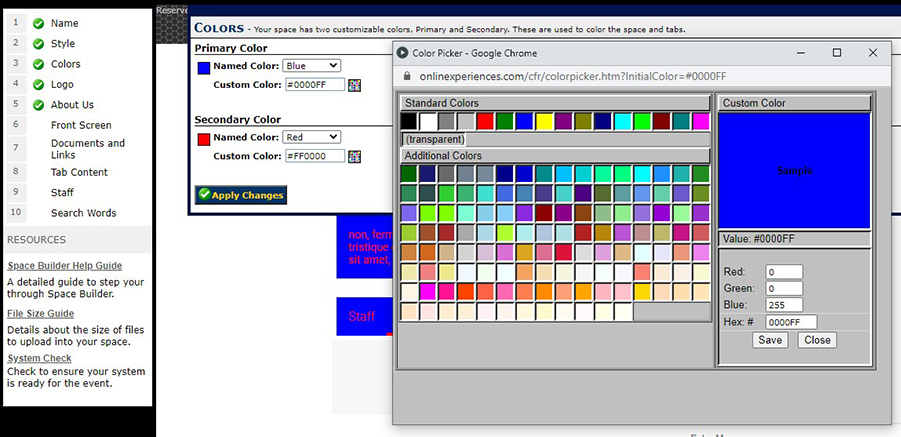Open the Documents and Links step
This screenshot has height=437, width=901.
tap(88, 149)
